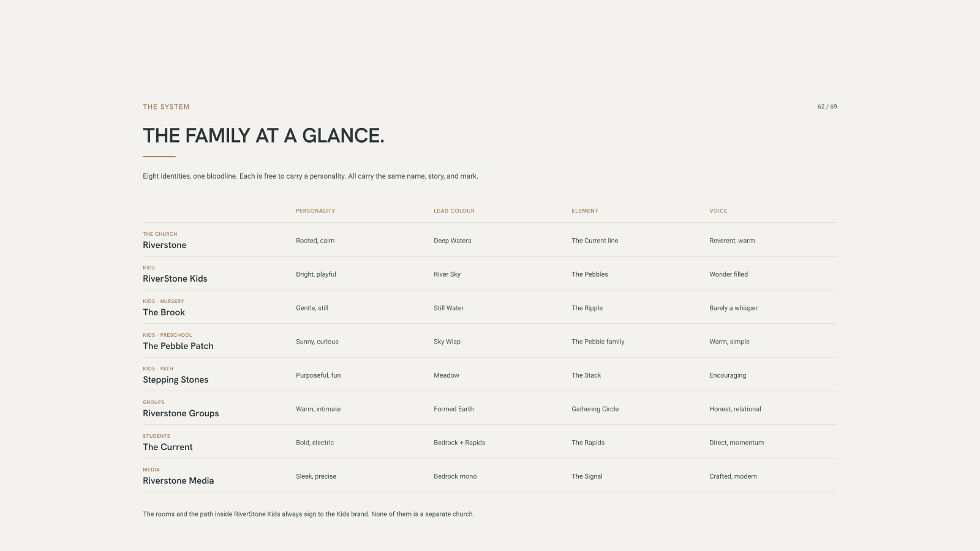The image size is (980, 551).
Task: Click the 'Warm, simple' cell
Action: pyautogui.click(x=729, y=342)
